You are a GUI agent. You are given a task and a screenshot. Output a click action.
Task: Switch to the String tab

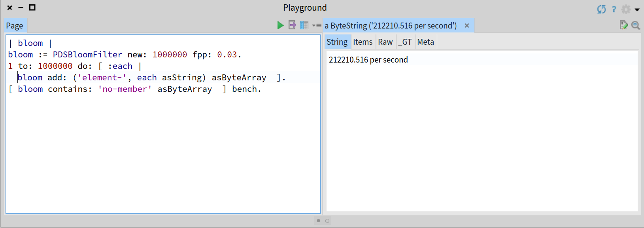(x=337, y=42)
